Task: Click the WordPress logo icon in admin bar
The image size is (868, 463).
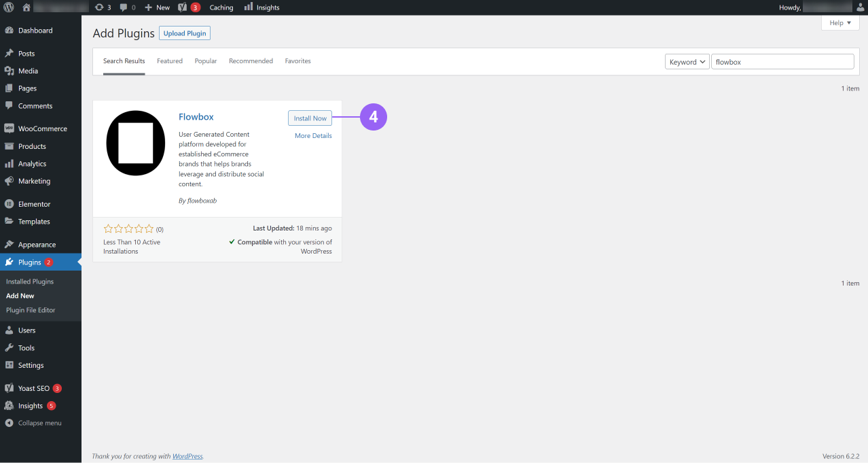Action: click(x=9, y=7)
